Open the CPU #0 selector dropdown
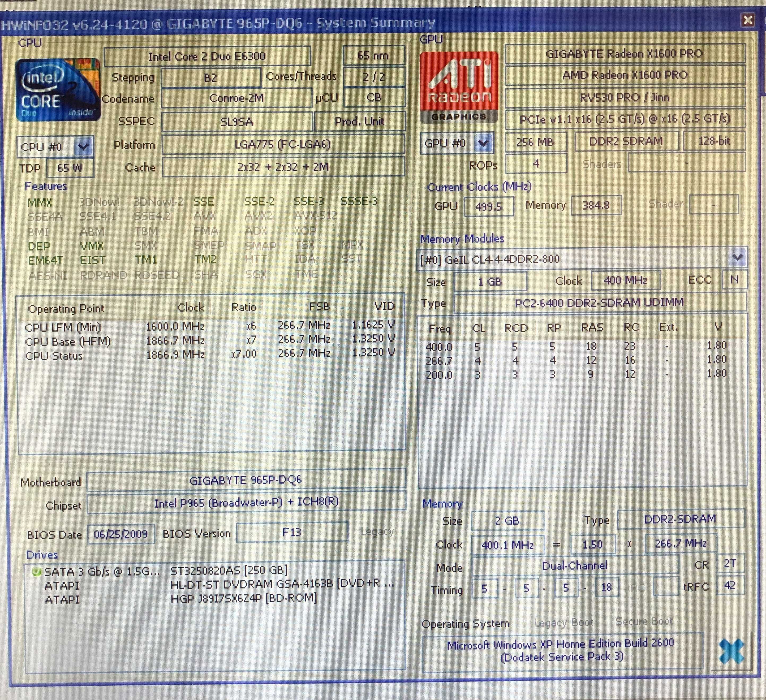This screenshot has height=700, width=766. tap(83, 147)
